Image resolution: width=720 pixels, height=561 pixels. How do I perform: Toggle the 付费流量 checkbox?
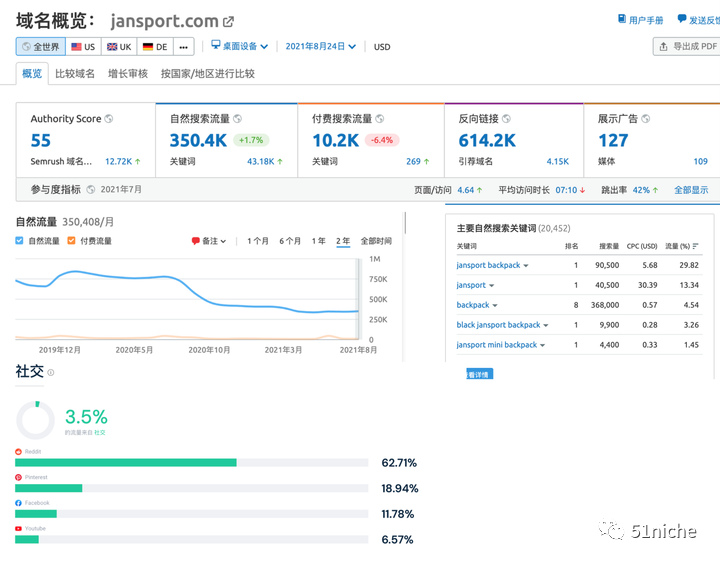(71, 241)
